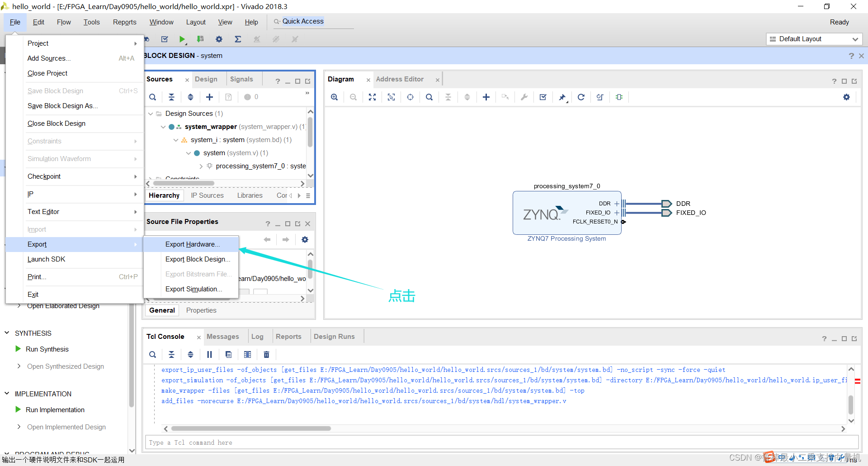This screenshot has width=868, height=466.
Task: Expand Open Implemented Design
Action: point(19,427)
